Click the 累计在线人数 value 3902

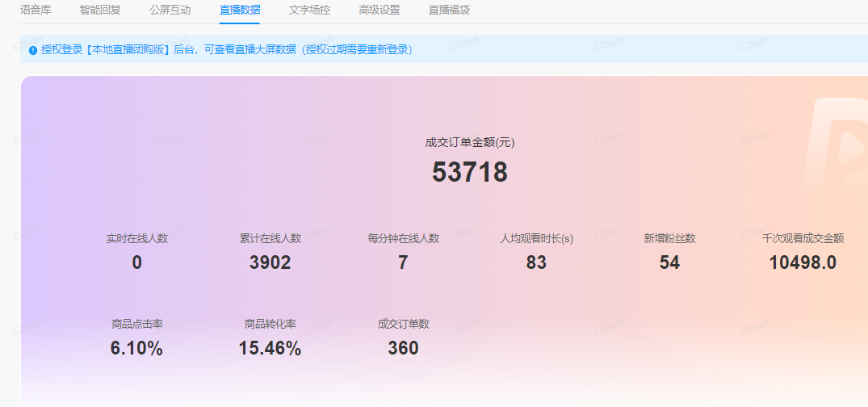coord(270,262)
